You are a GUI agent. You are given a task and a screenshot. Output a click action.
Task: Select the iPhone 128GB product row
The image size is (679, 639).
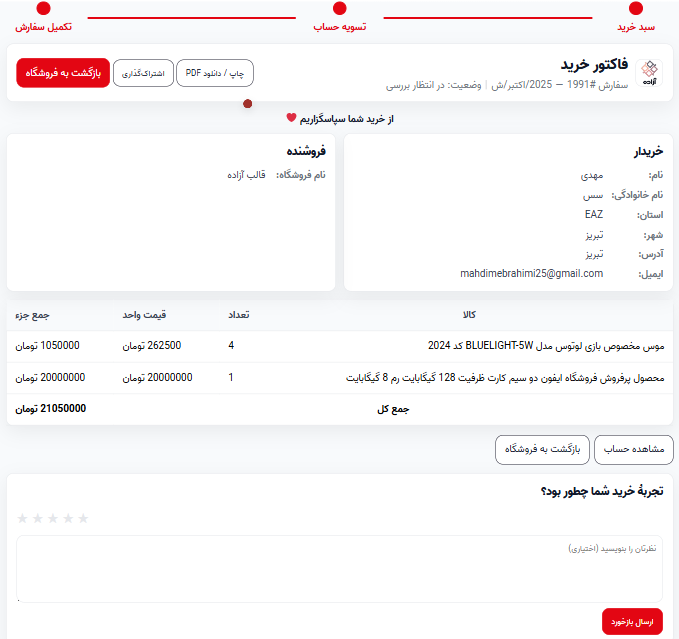coord(339,378)
